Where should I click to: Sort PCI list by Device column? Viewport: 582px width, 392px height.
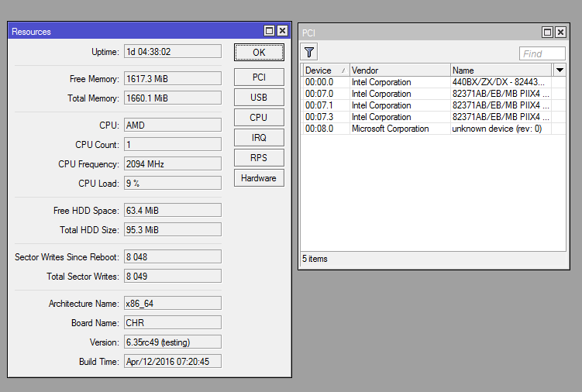pos(325,70)
